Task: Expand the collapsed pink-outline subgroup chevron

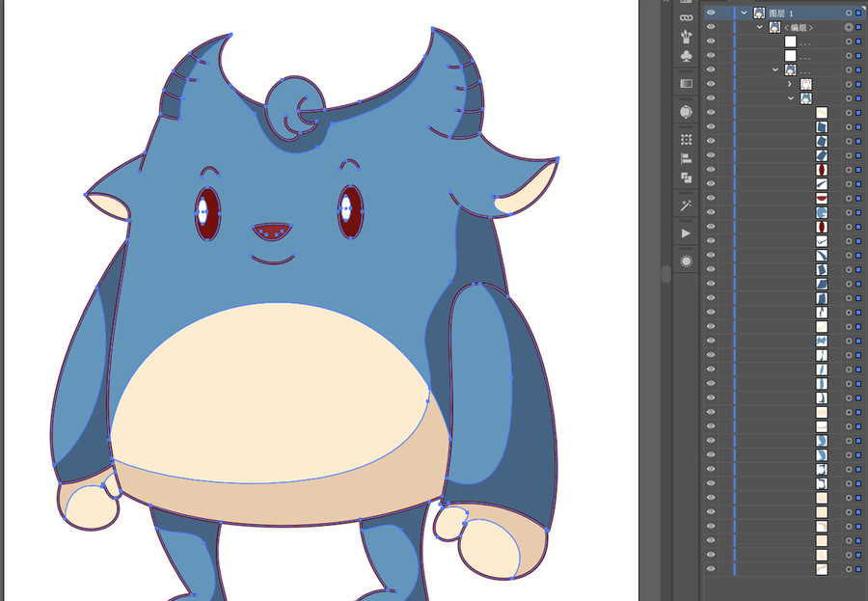Action: [790, 84]
